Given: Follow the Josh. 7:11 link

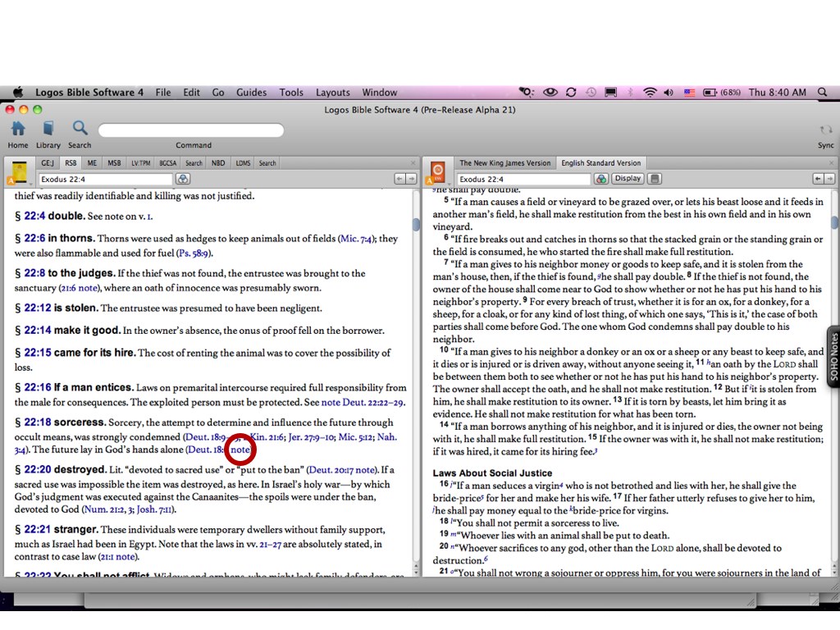Looking at the screenshot, I should (x=154, y=509).
